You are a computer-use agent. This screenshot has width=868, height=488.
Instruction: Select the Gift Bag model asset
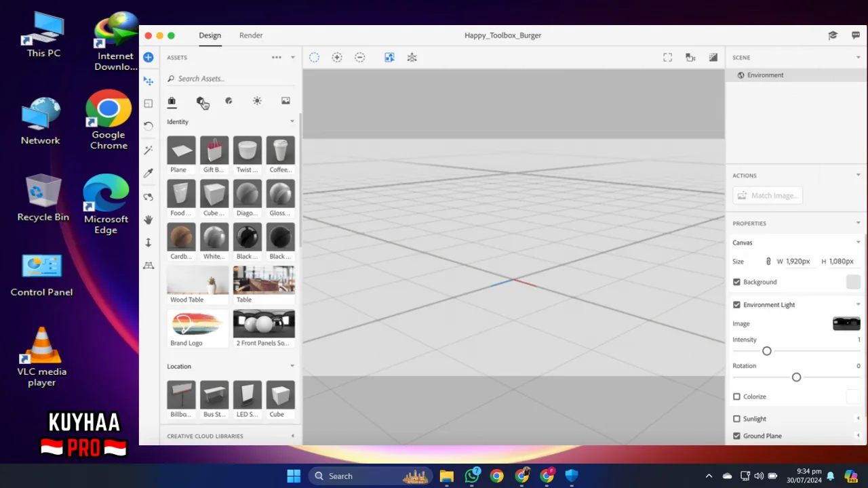214,155
